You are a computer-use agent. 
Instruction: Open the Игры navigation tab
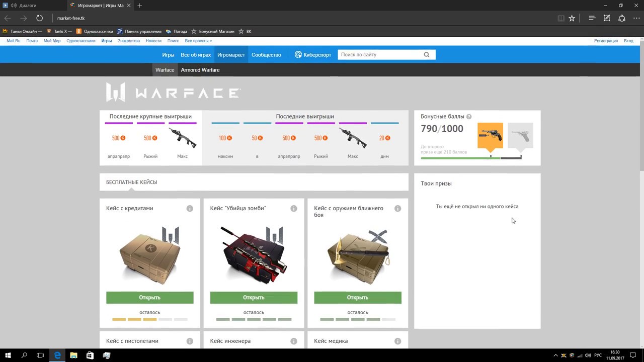click(x=168, y=55)
